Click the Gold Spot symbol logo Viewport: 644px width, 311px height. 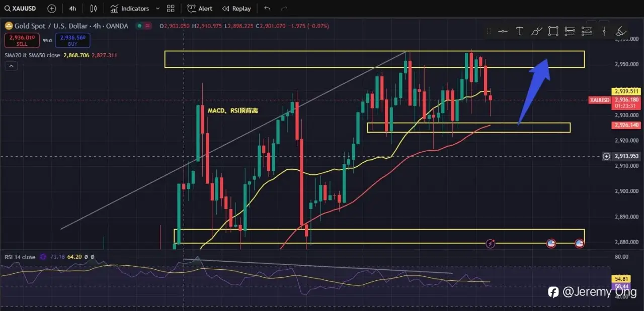pos(9,26)
